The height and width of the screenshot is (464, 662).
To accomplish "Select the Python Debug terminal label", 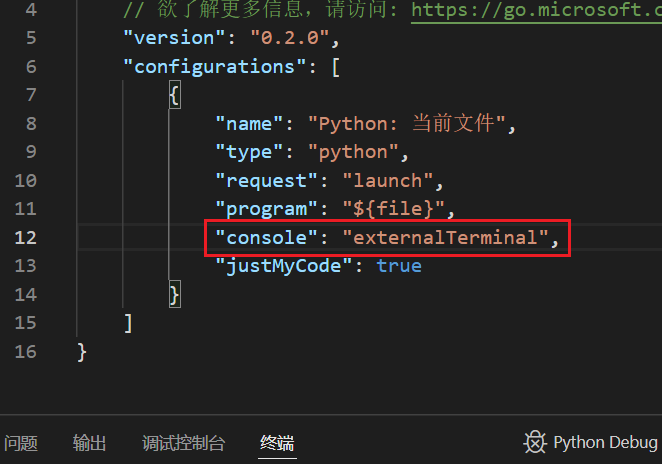I will pyautogui.click(x=605, y=443).
